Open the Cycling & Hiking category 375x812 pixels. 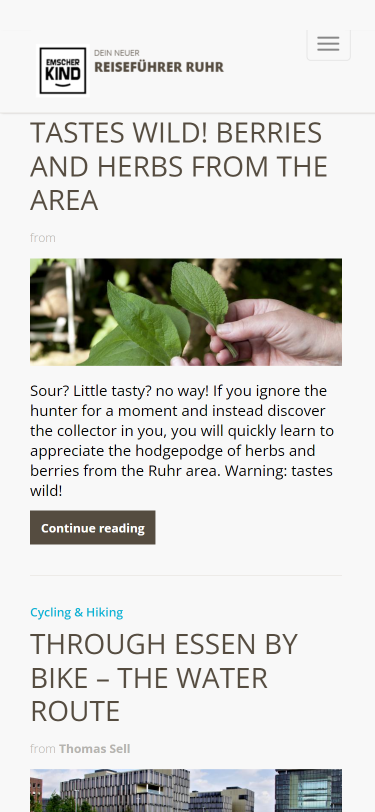tap(77, 612)
